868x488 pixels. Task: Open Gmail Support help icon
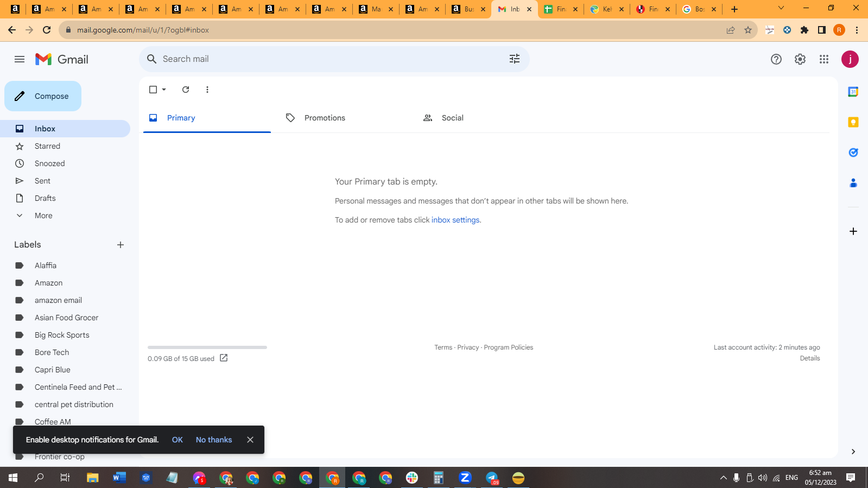tap(776, 59)
